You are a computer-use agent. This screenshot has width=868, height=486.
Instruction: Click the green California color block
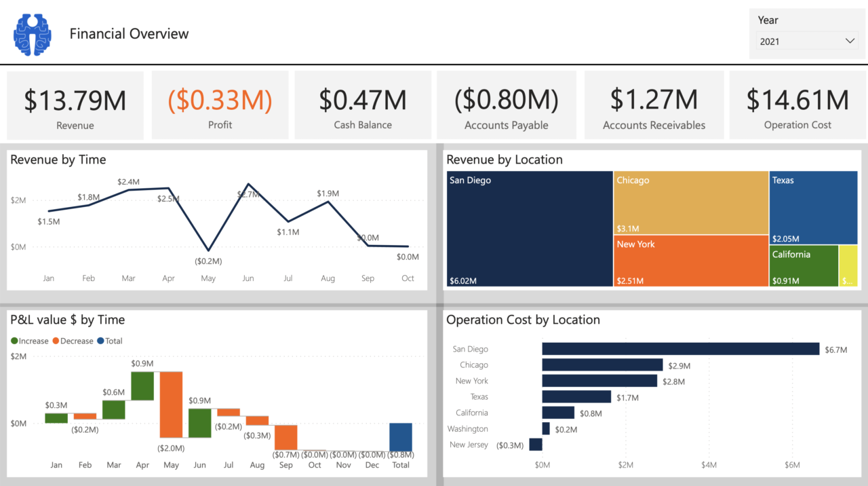(x=804, y=265)
